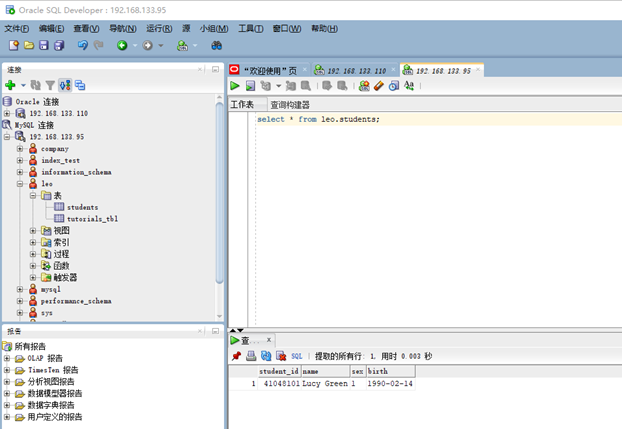The height and width of the screenshot is (429, 622).
Task: Click the SQL link in query result toolbar
Action: pos(297,356)
